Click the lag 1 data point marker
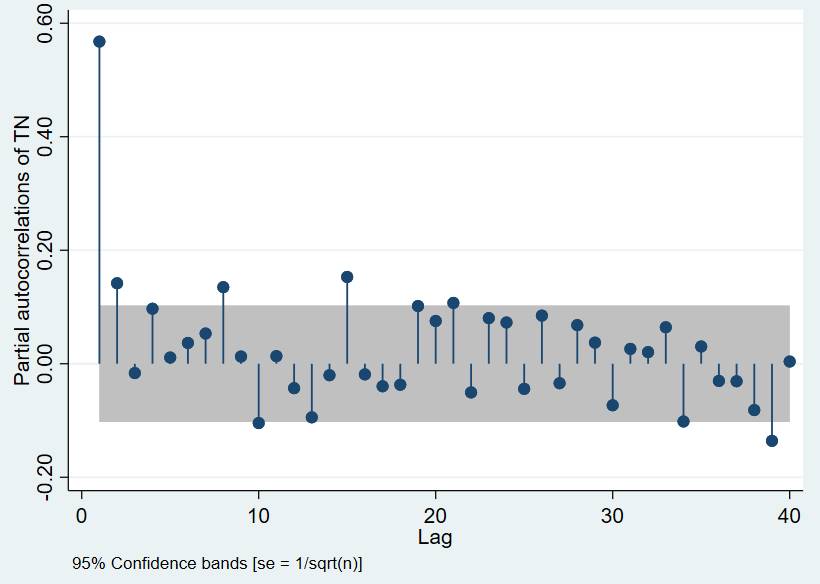This screenshot has width=820, height=584. 99,42
